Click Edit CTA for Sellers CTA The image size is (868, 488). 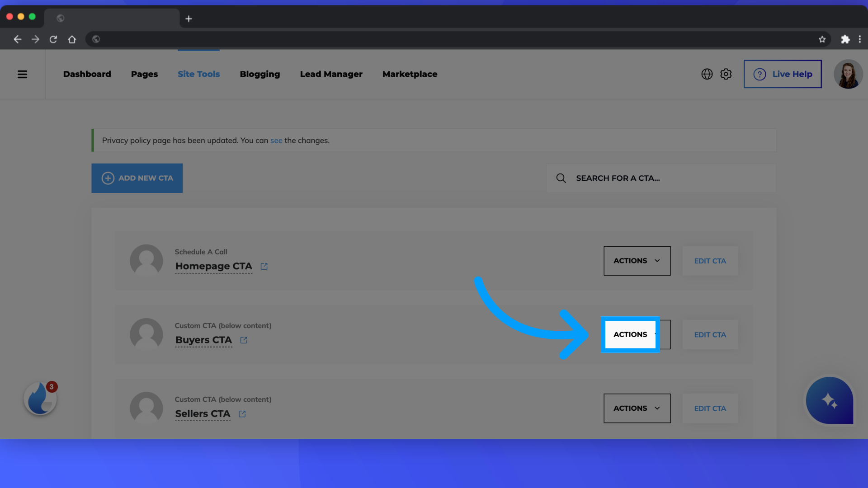(710, 408)
